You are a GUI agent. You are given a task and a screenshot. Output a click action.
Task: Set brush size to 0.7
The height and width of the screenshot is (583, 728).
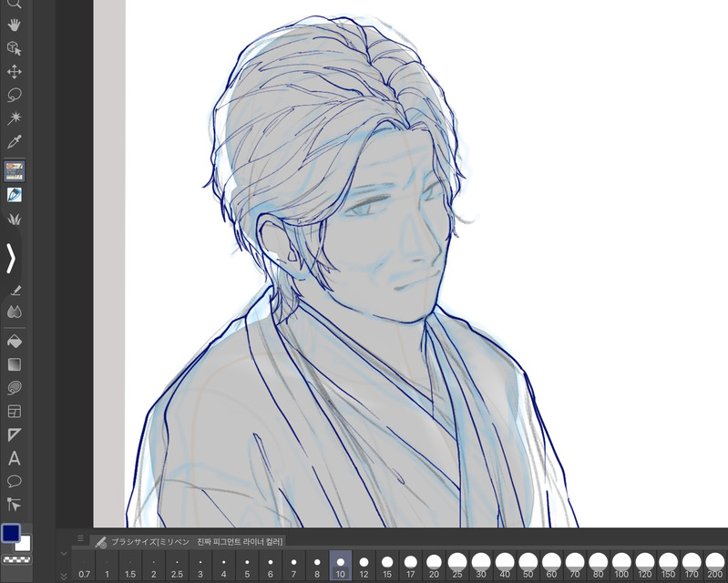click(x=84, y=566)
